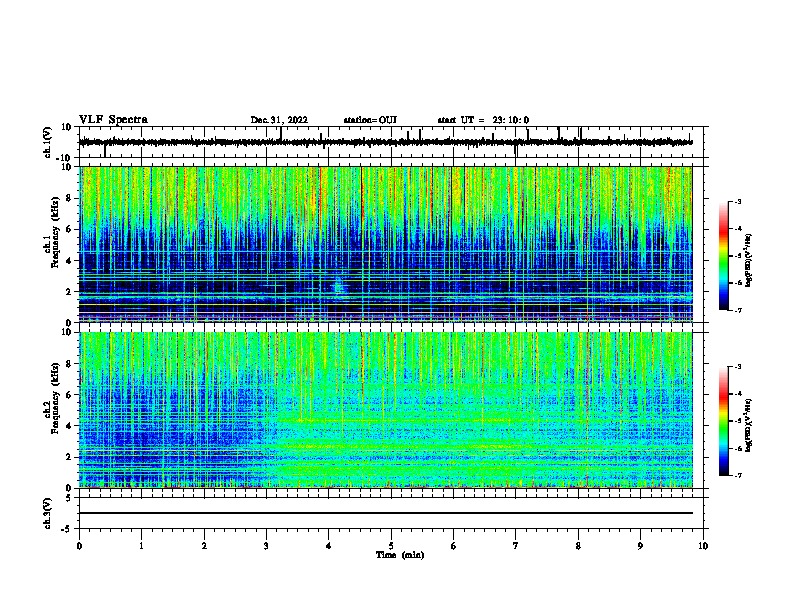Click the flat ch.3 voltage trace line
Screen dimensions: 792x612
point(385,513)
